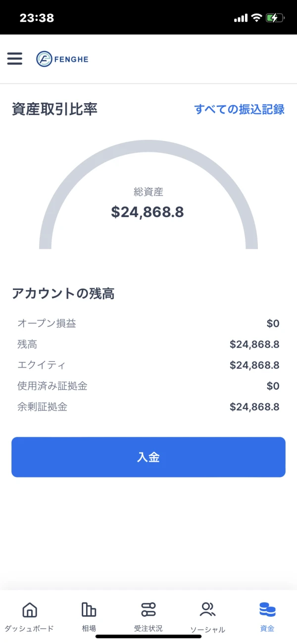Screen dimensions: 297x644
Task: Open the Social people icon
Action: 207,609
